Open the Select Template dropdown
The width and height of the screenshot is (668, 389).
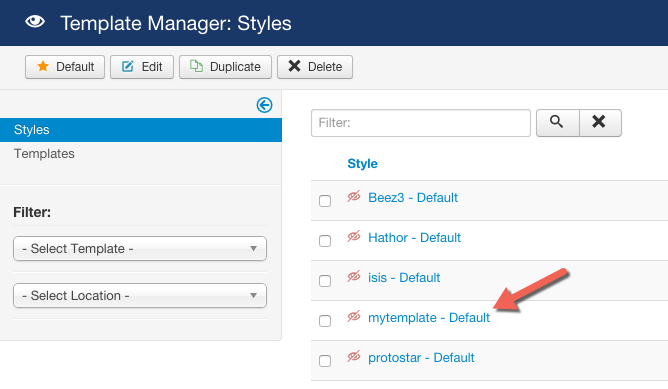click(x=140, y=248)
